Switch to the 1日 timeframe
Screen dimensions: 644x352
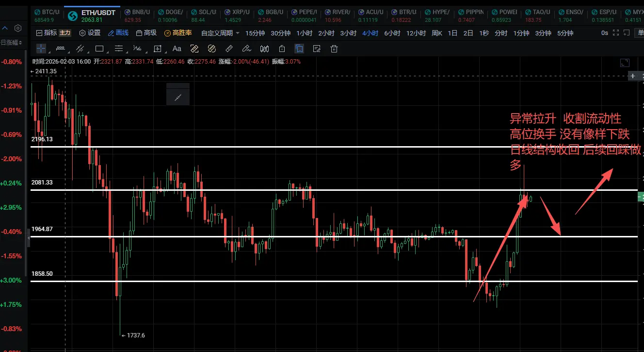[452, 33]
